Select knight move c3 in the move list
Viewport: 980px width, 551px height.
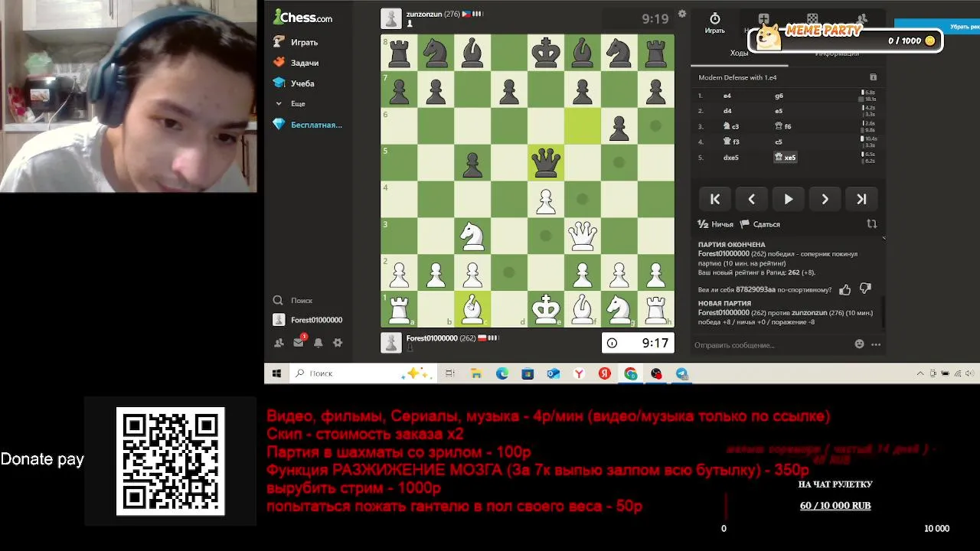point(731,126)
